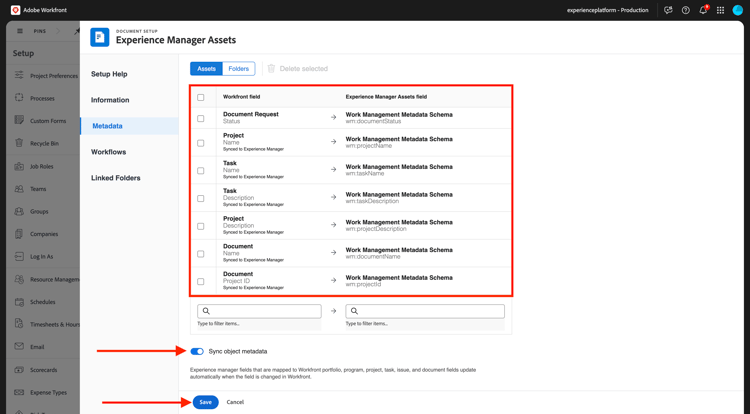Click the announcements icon in top bar
This screenshot has height=414, width=750.
(x=668, y=10)
